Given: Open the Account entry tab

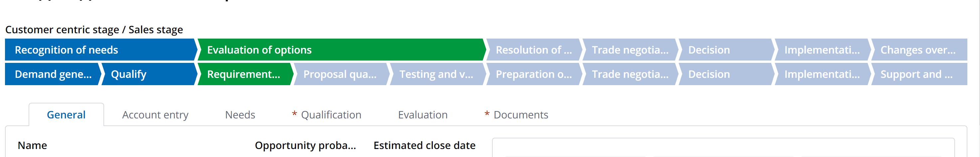Looking at the screenshot, I should tap(155, 115).
